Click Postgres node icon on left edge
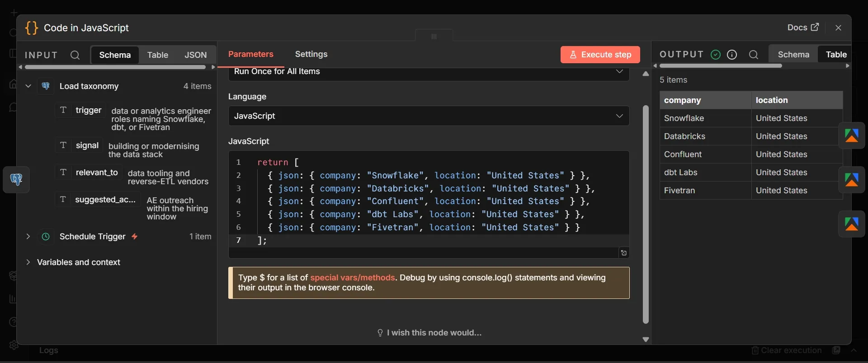Viewport: 868px width, 363px height. pos(16,180)
